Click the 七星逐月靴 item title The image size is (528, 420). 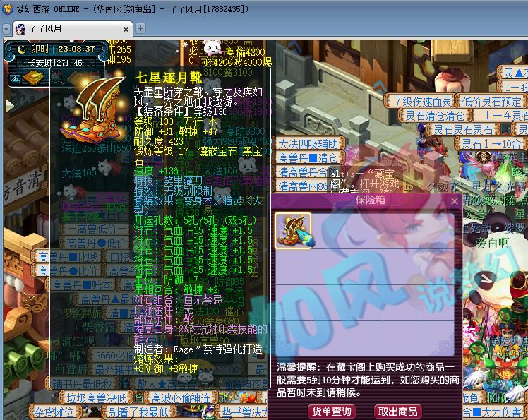point(168,78)
